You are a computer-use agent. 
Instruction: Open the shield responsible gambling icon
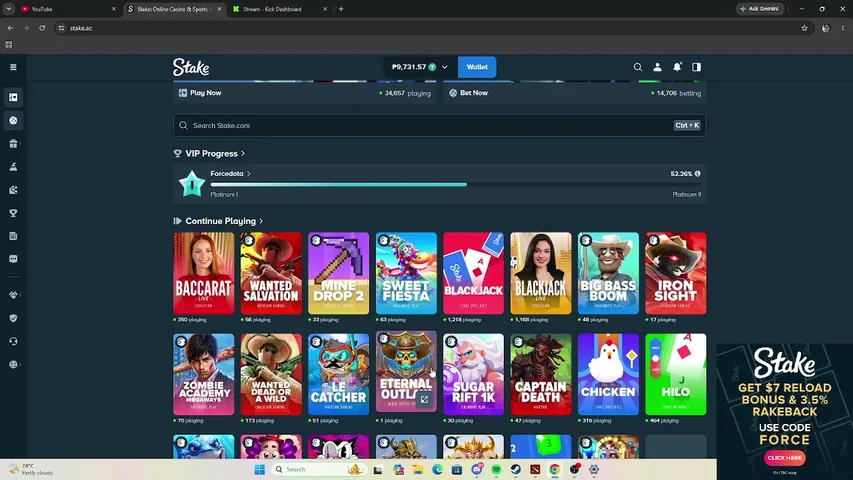click(13, 318)
